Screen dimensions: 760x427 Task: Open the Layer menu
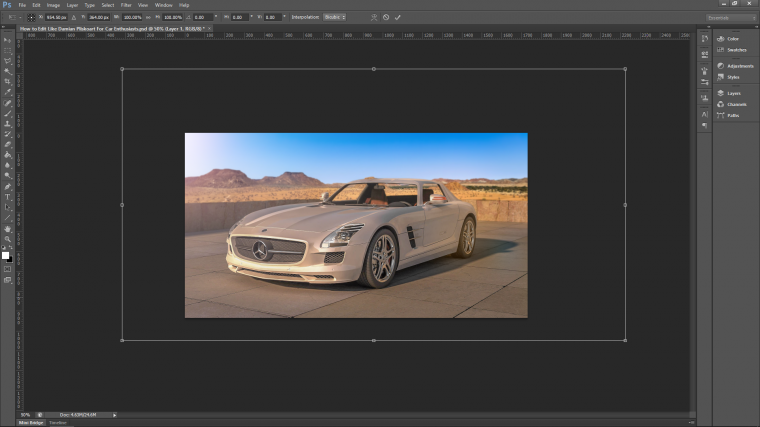pos(72,5)
